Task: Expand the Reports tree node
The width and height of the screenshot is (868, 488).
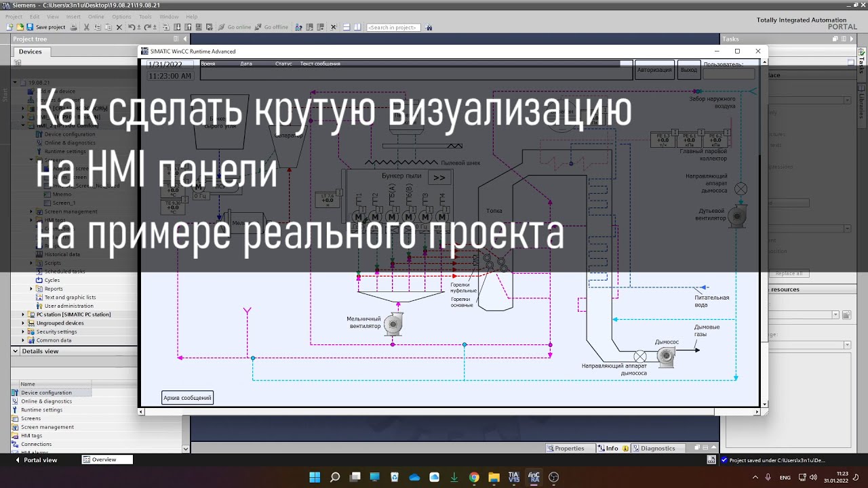Action: 31,289
